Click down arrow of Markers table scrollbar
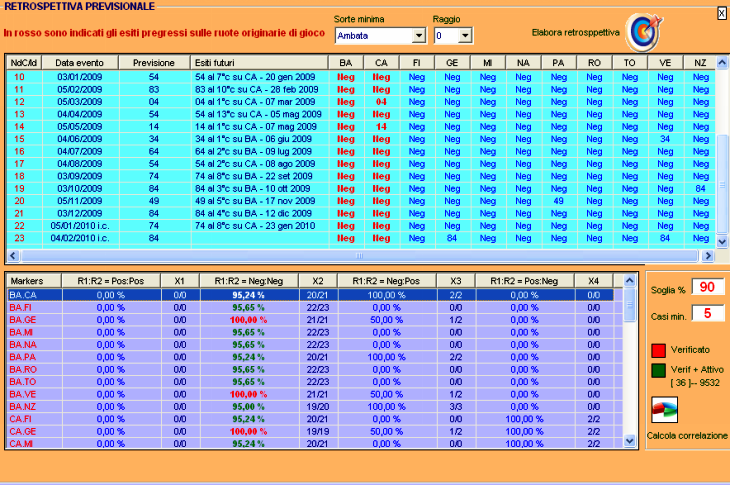This screenshot has height=485, width=730. [629, 440]
